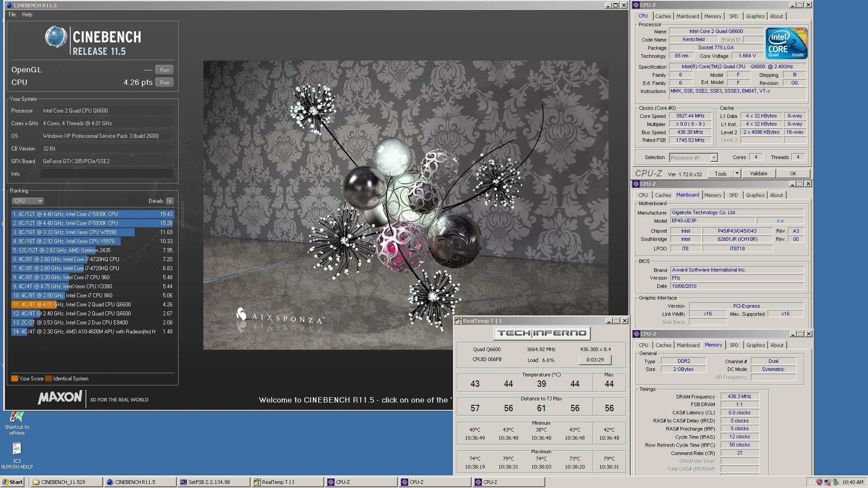868x488 pixels.
Task: Open SPD tab in the Mainboard CPU-Z window
Action: tap(733, 195)
